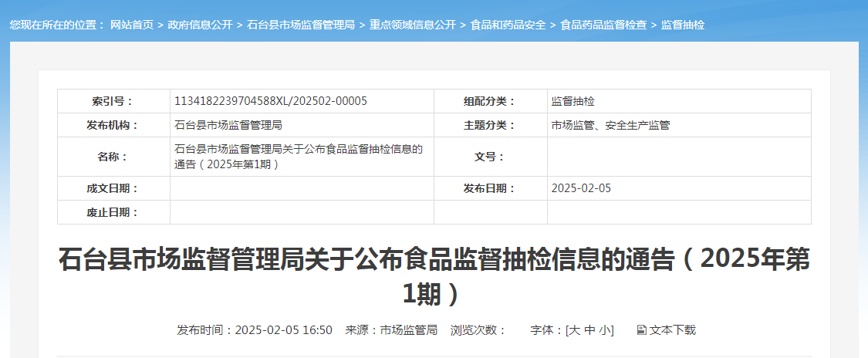The height and width of the screenshot is (358, 868).
Task: Click the 发布机构 label cell
Action: point(113,125)
